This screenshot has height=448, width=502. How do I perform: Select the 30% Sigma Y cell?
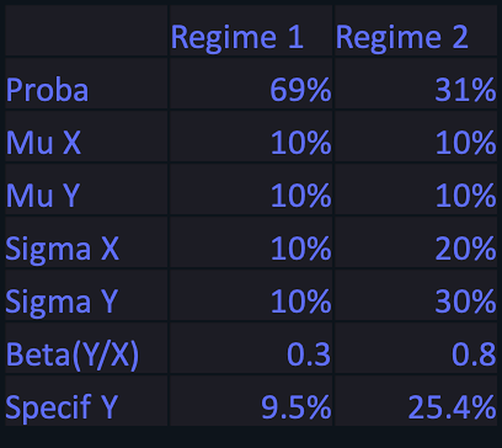point(416,295)
